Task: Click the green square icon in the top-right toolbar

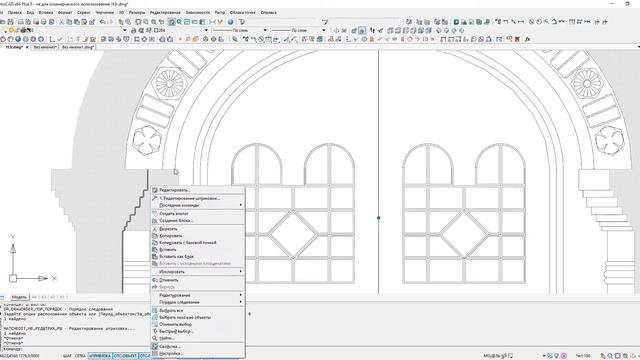Action: [x=456, y=22]
